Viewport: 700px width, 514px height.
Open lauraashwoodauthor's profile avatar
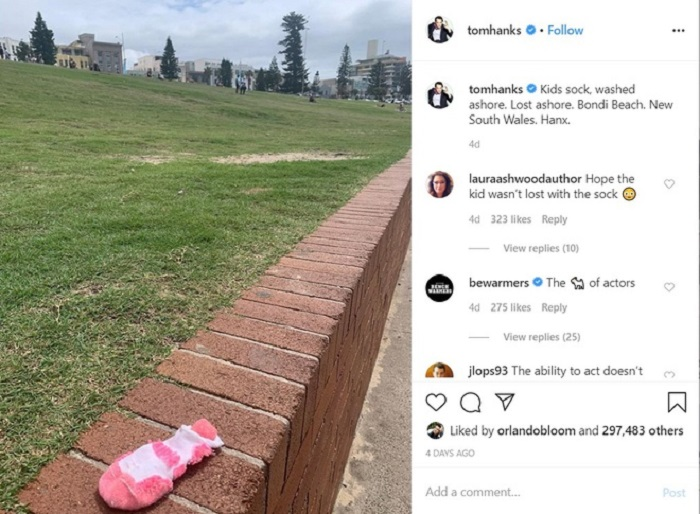pos(440,184)
